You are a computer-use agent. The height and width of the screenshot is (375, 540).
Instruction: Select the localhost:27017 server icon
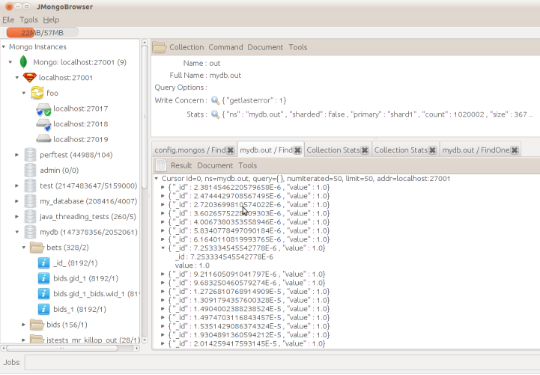coord(44,109)
